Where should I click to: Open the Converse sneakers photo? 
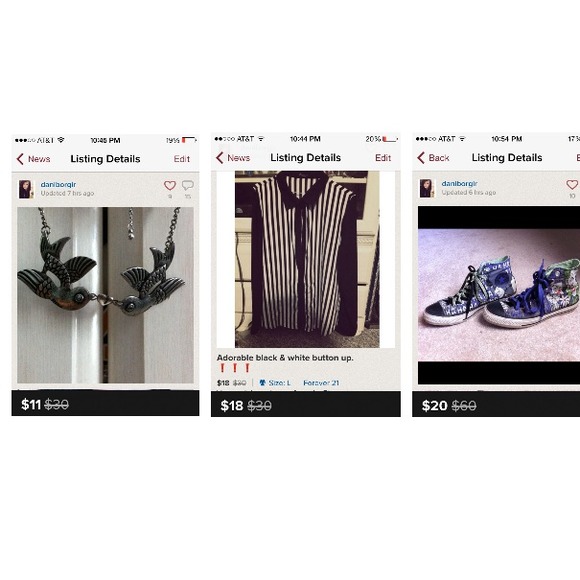coord(499,295)
